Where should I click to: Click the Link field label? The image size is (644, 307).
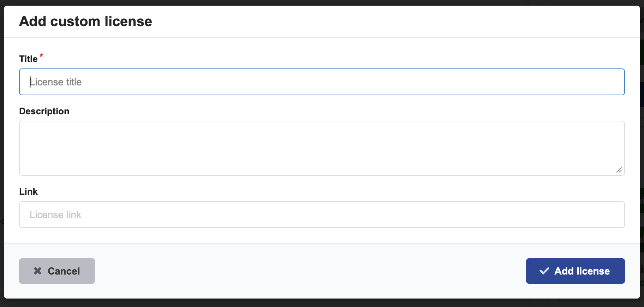[28, 192]
